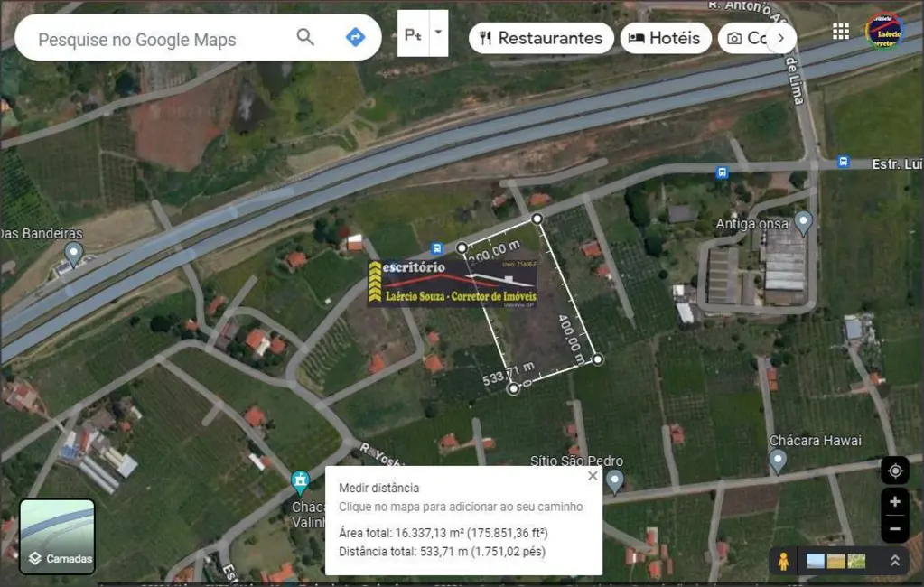Image resolution: width=924 pixels, height=587 pixels.
Task: Zoom out with the minus button
Action: point(894,528)
